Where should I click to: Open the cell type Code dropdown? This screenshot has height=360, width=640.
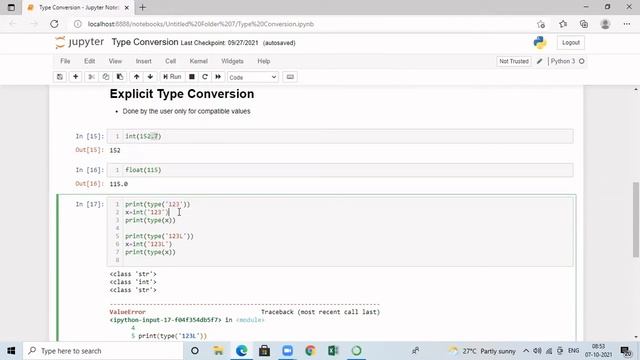(x=253, y=77)
